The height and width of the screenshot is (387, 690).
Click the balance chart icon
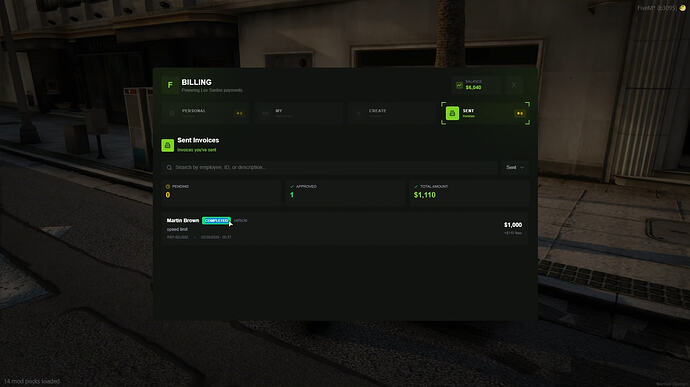459,85
